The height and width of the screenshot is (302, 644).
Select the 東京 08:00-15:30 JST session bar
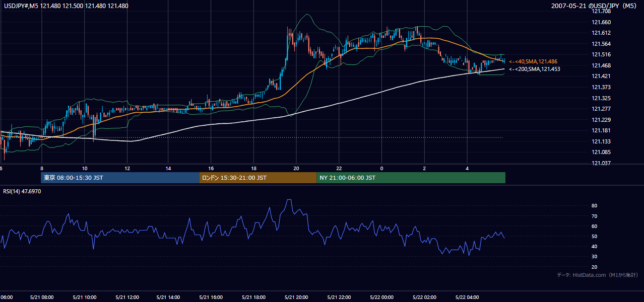click(120, 178)
